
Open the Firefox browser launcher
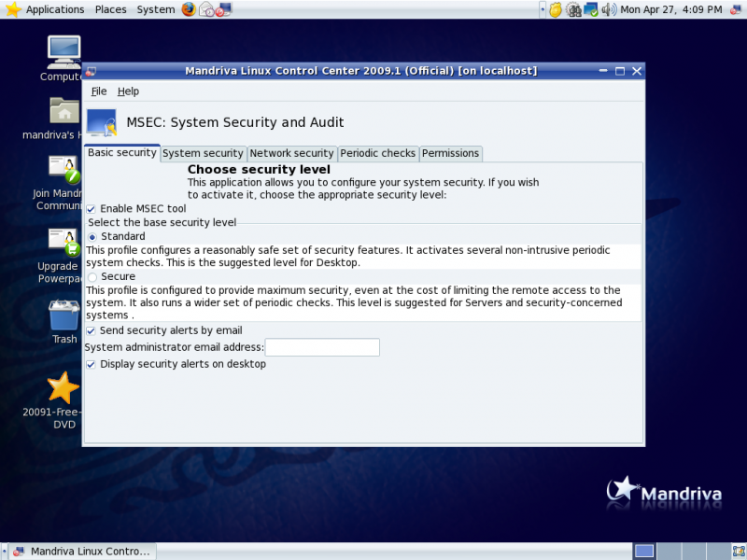click(189, 9)
